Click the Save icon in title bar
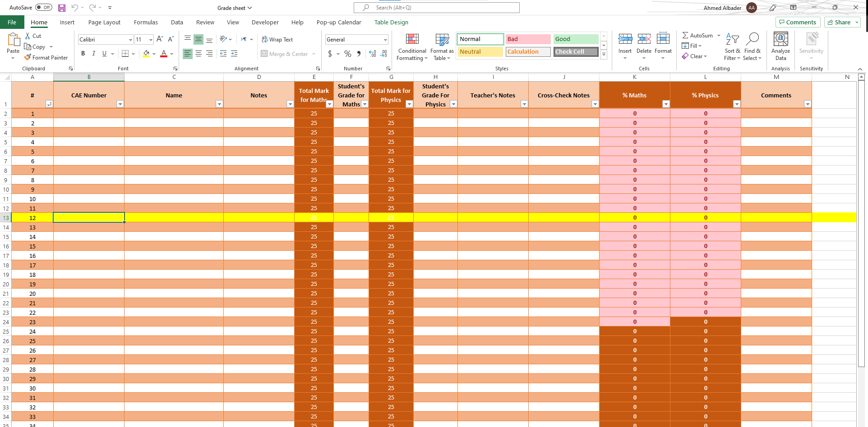 pos(62,8)
